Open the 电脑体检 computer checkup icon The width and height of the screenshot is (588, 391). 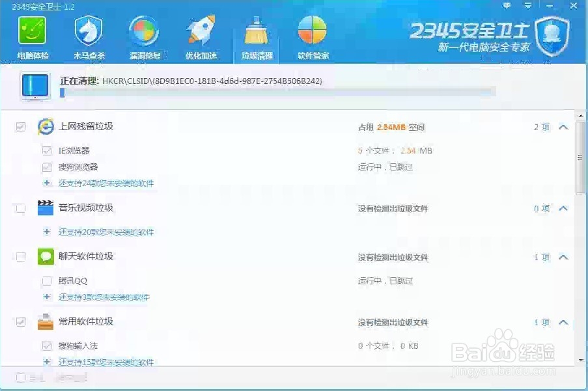click(33, 31)
